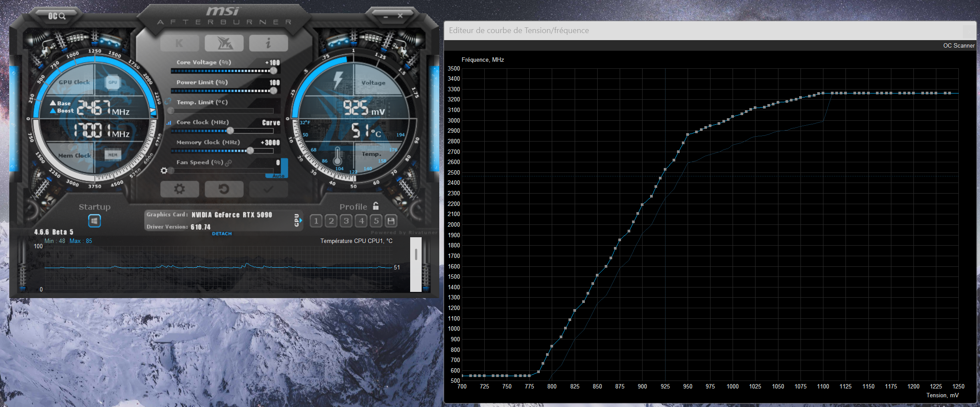
Task: Save profile with the floppy disk icon
Action: tap(391, 221)
